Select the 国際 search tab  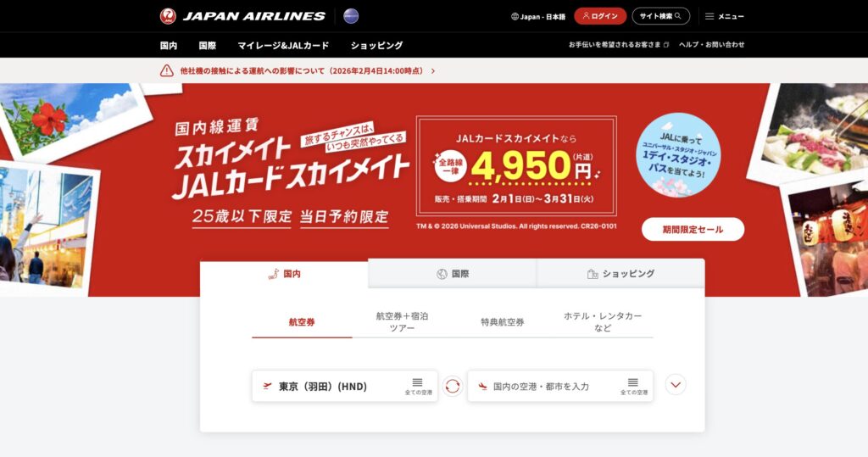[453, 274]
